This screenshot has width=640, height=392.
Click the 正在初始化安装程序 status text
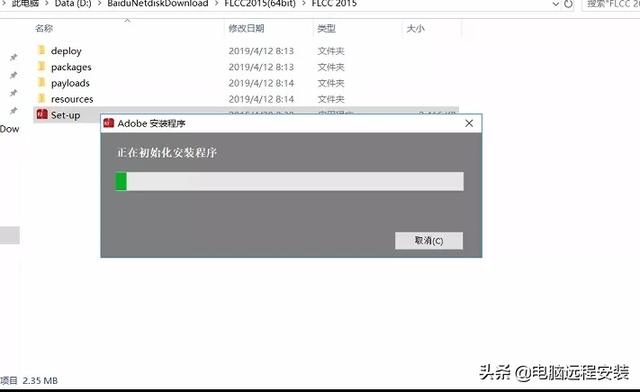167,153
